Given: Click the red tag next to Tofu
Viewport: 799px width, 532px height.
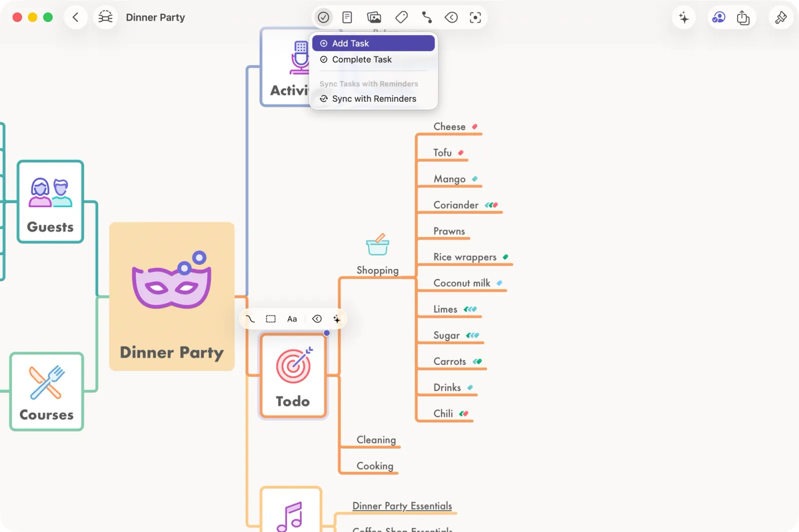Looking at the screenshot, I should (x=461, y=153).
